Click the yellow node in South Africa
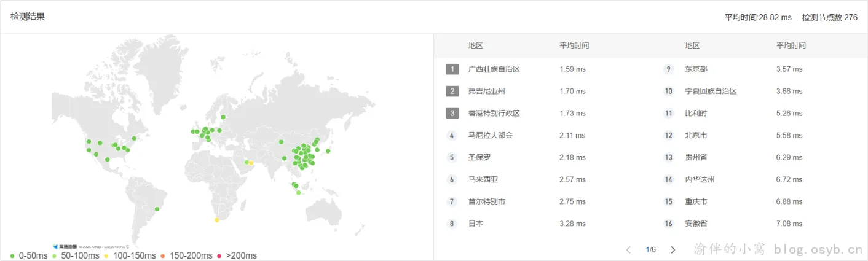Viewport: 868px width, 261px height. pyautogui.click(x=216, y=220)
